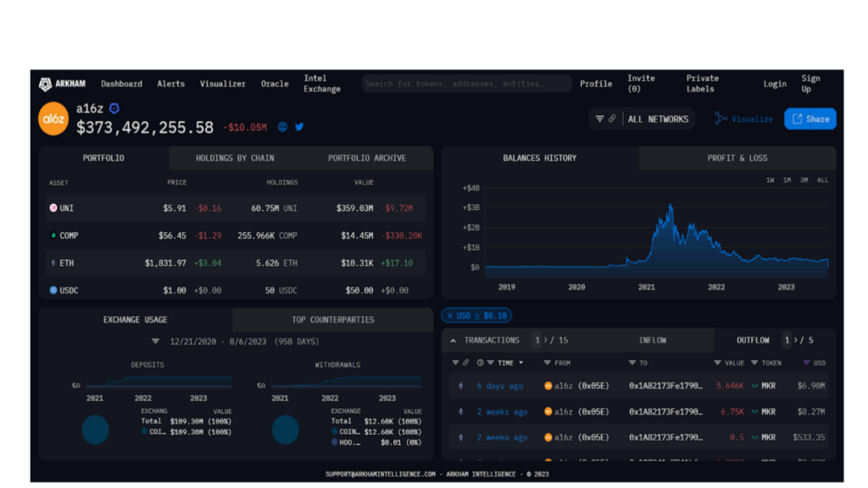Click the COMP token icon in portfolio
The image size is (868, 488).
click(x=53, y=236)
